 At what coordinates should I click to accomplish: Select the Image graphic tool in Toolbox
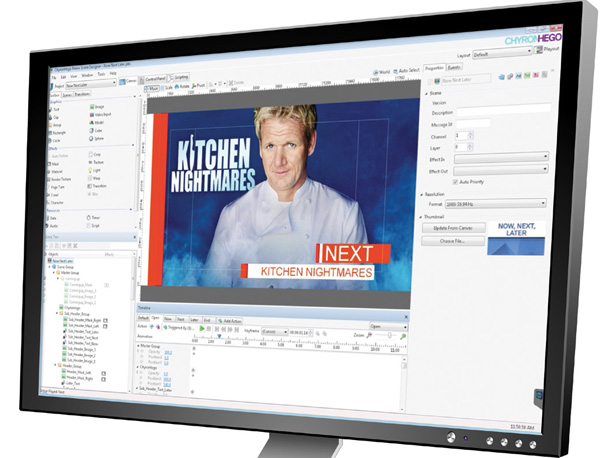coord(97,107)
